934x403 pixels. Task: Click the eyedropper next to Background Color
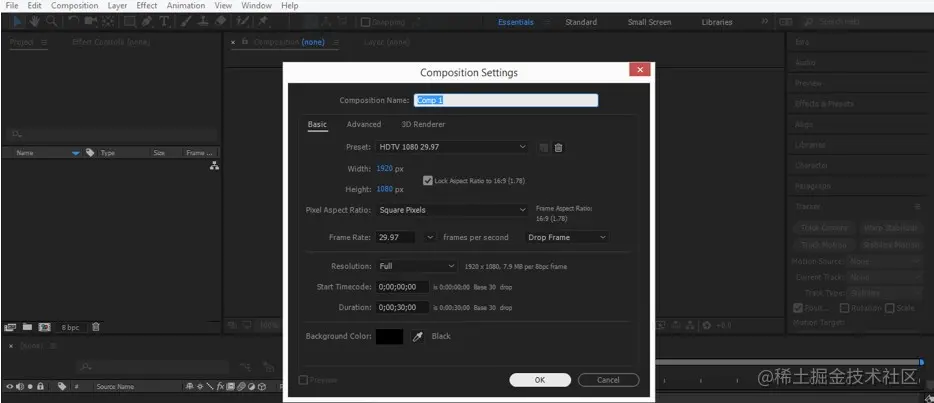coord(418,337)
